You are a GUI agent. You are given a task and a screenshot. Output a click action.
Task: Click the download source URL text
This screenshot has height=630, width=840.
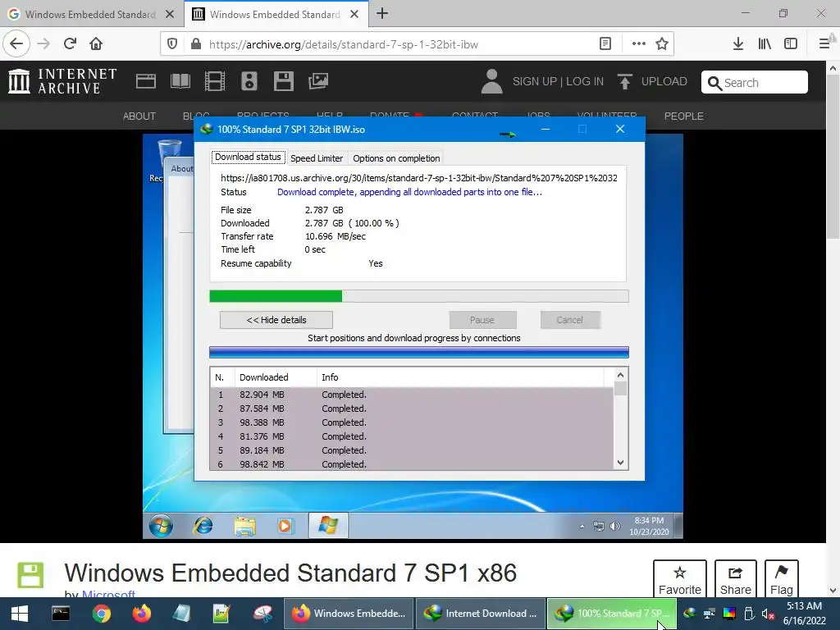point(419,178)
